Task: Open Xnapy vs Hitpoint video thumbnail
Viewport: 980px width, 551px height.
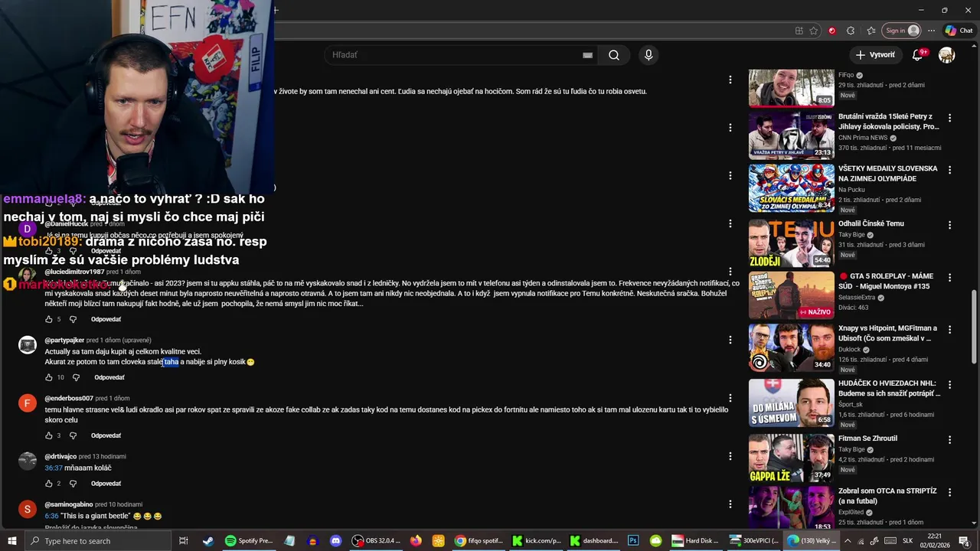Action: pos(791,347)
